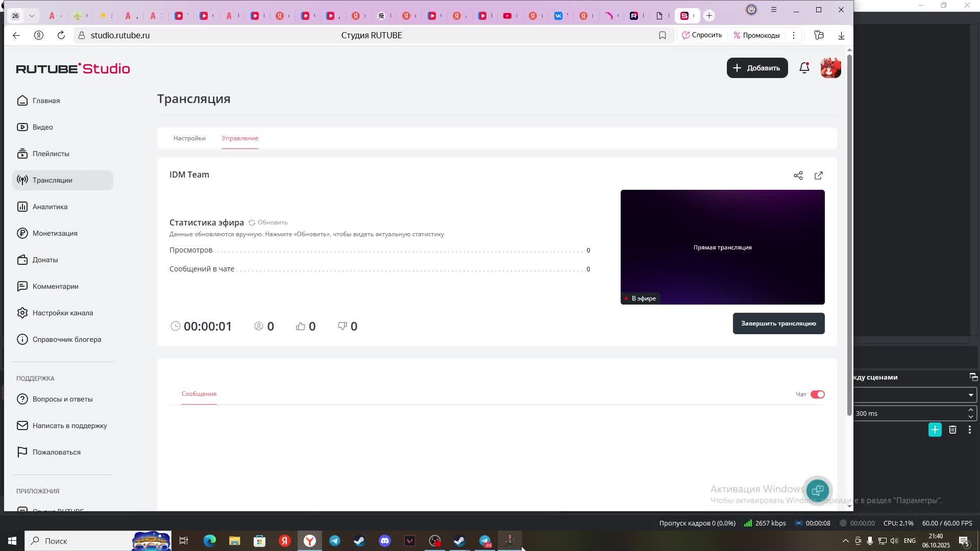This screenshot has height=551, width=980.
Task: Reload the page with browser refresh icon
Action: [x=61, y=35]
